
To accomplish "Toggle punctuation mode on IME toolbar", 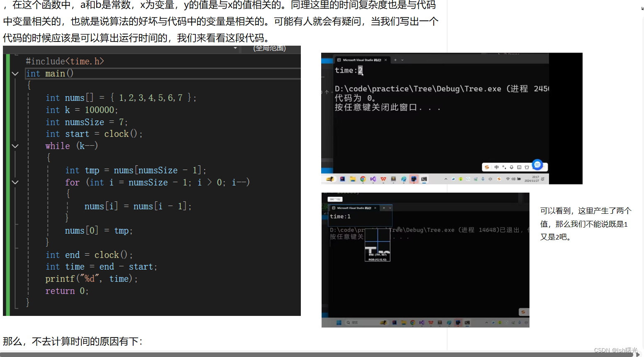I will [x=504, y=167].
